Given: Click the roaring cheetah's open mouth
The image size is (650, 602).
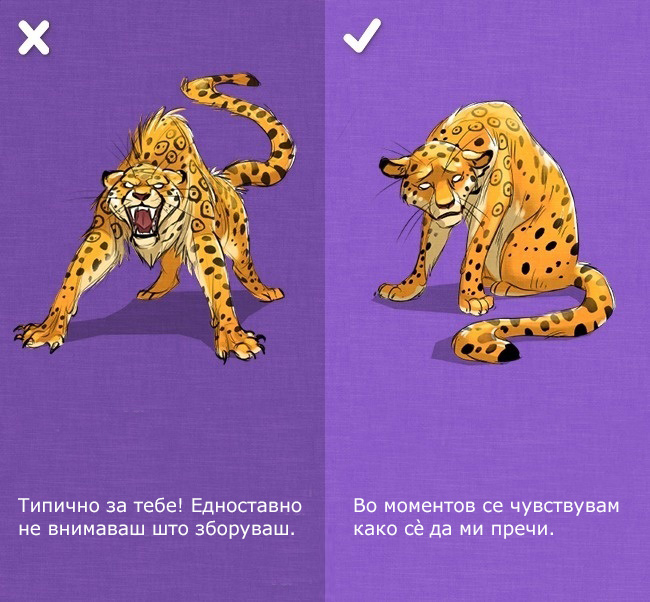Looking at the screenshot, I should [142, 220].
